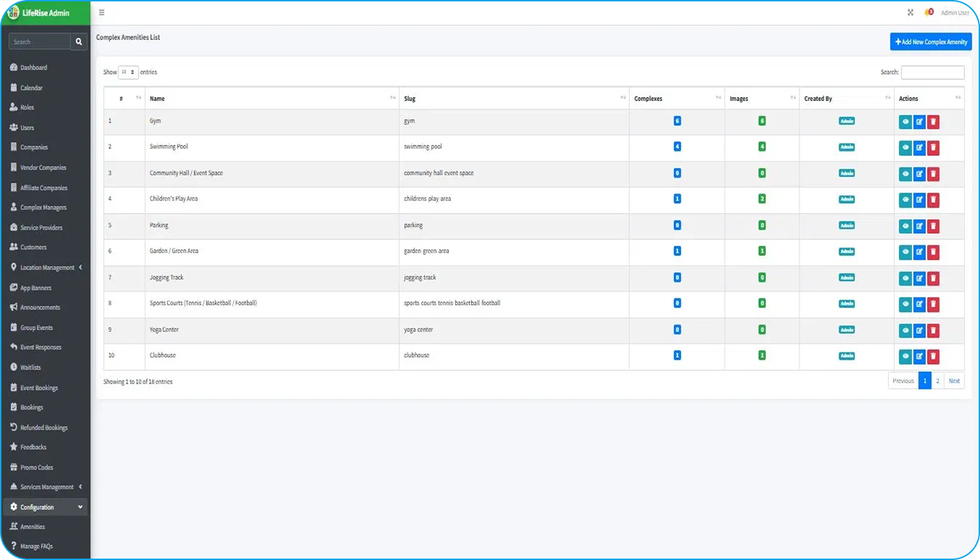Open Refunded Bookings in sidebar
Screen dimensions: 980x560
44,428
